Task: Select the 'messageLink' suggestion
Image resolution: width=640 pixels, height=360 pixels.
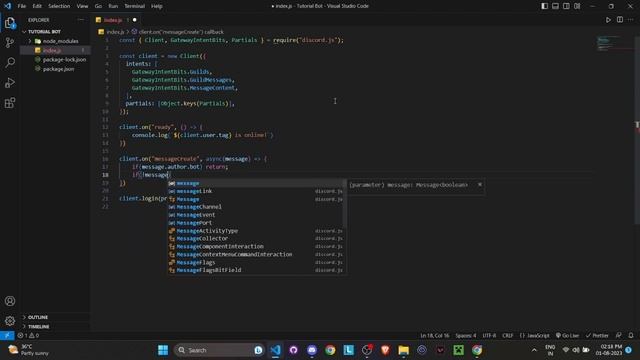Action: tap(257, 191)
